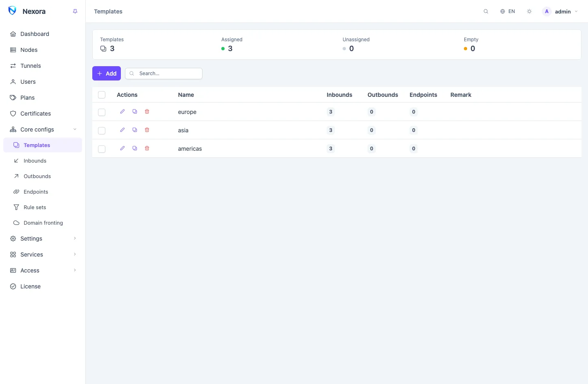
Task: Go to Dashboard
Action: click(43, 34)
